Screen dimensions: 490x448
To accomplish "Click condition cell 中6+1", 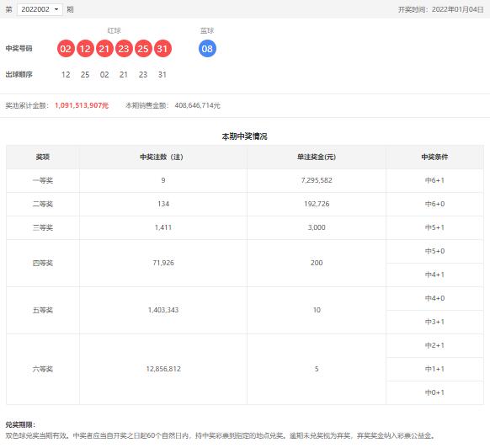I will [434, 180].
